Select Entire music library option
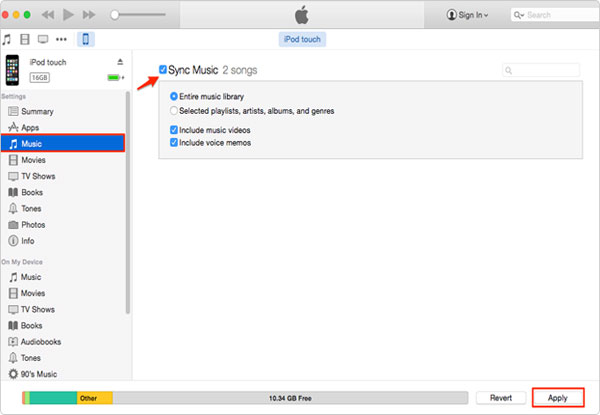The height and width of the screenshot is (415, 600). [174, 96]
